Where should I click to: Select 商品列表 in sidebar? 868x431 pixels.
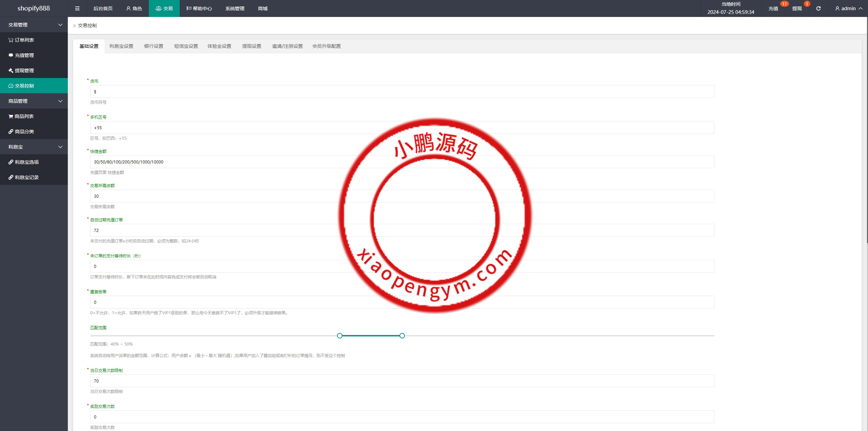click(x=21, y=116)
